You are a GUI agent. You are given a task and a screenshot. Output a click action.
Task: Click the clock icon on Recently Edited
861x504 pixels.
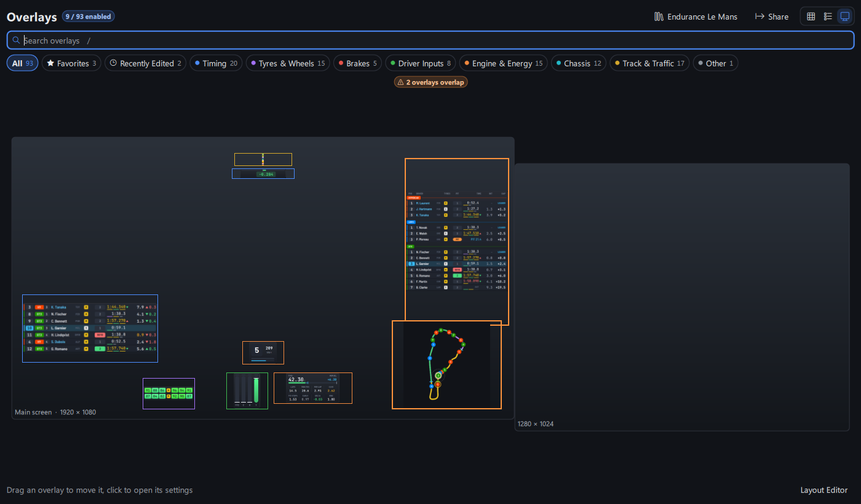[114, 63]
